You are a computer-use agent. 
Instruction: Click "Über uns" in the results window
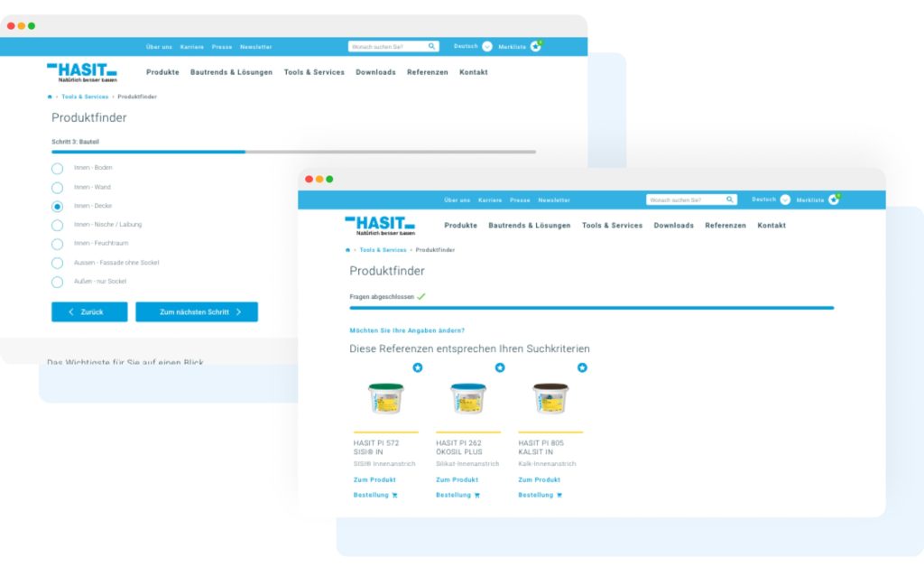point(457,200)
